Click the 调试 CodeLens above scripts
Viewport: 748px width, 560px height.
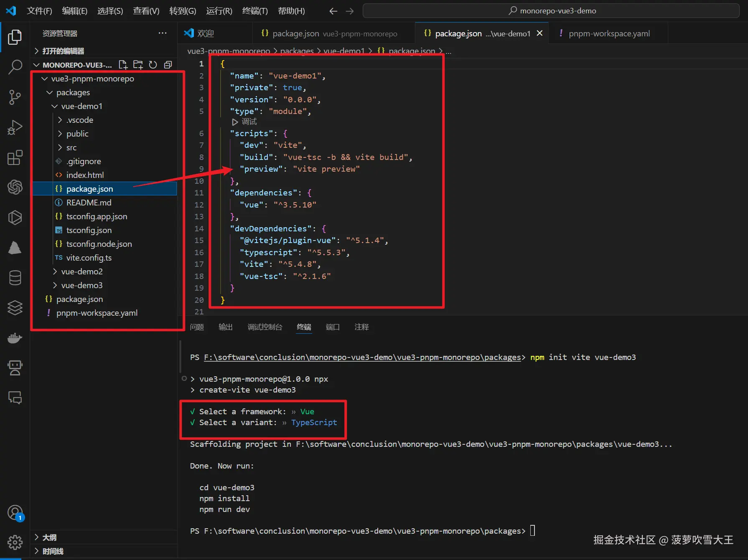point(244,122)
